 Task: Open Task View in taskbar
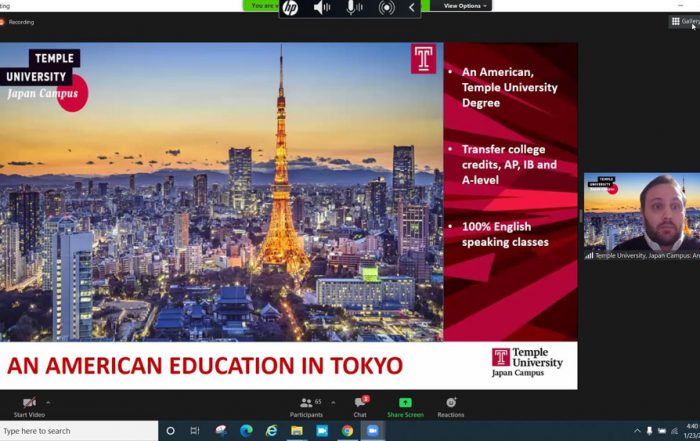(195, 431)
